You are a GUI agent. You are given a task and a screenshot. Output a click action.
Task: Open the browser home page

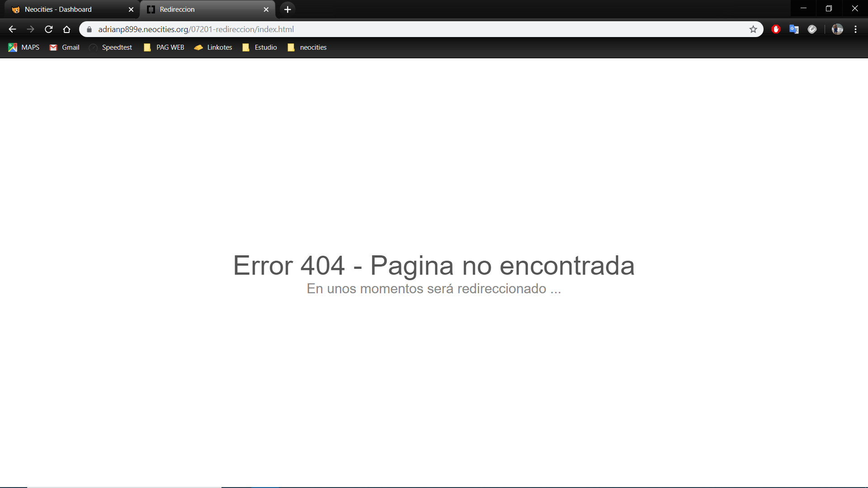coord(67,29)
